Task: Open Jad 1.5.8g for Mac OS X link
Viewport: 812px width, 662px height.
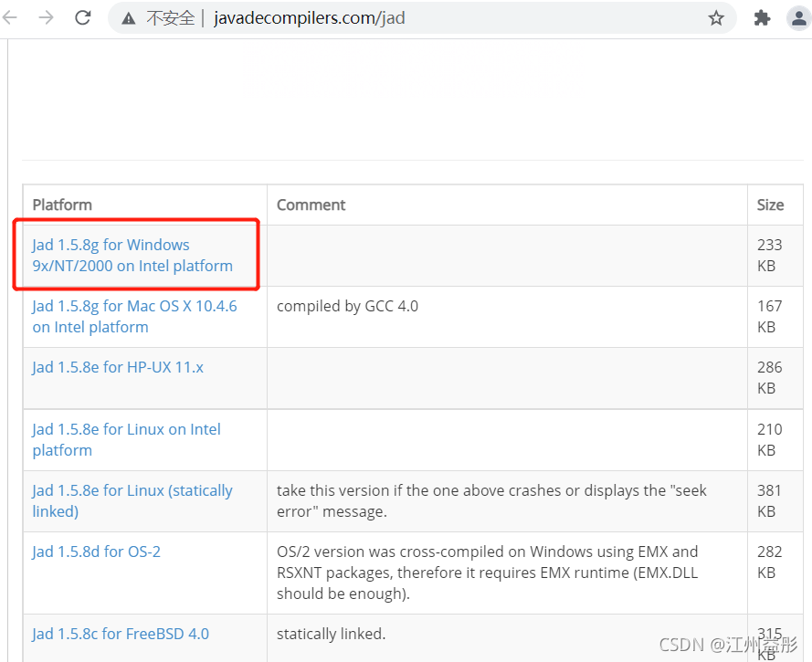Action: [x=134, y=316]
